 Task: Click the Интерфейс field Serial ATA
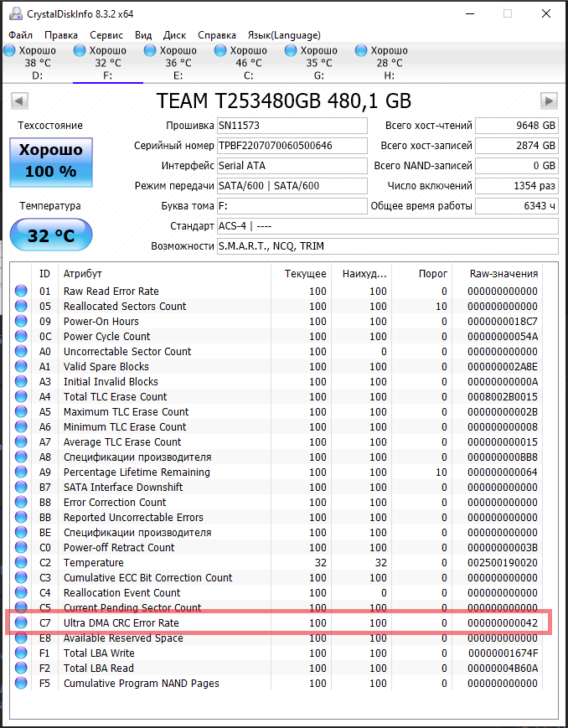292,166
